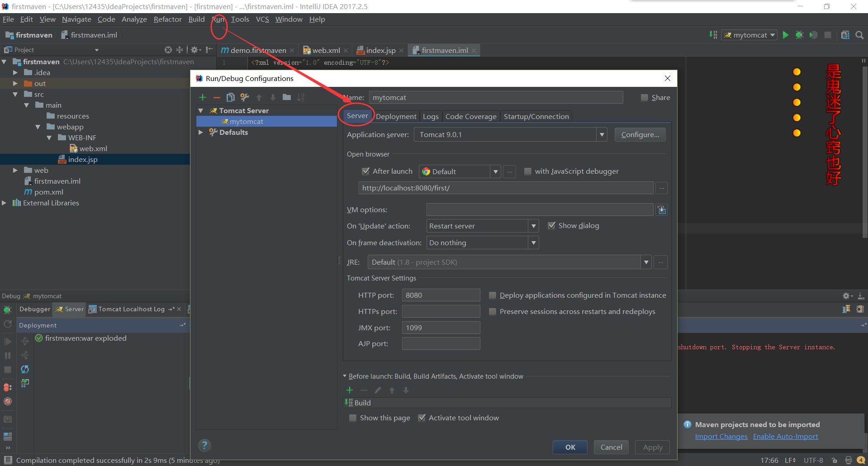Check the Show this page checkbox
Screen dimensions: 868x466
[x=353, y=418]
